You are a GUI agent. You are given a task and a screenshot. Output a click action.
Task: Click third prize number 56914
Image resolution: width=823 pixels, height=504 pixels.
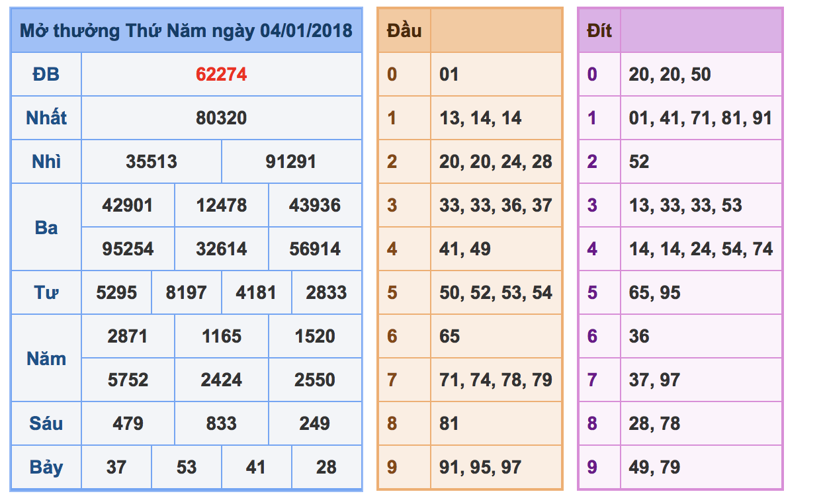click(315, 249)
